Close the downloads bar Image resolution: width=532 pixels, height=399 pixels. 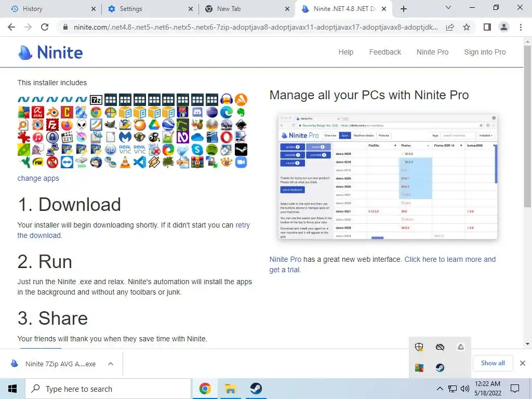pos(523,363)
